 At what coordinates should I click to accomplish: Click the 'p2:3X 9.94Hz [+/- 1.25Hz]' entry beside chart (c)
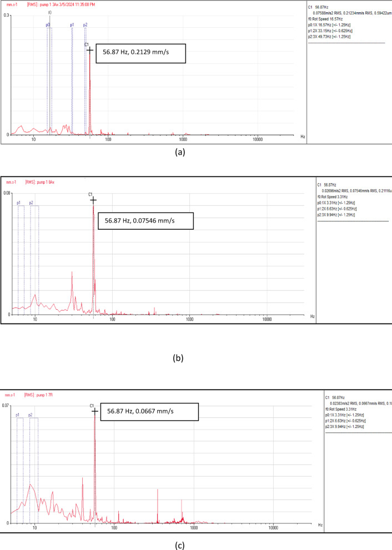pyautogui.click(x=345, y=427)
